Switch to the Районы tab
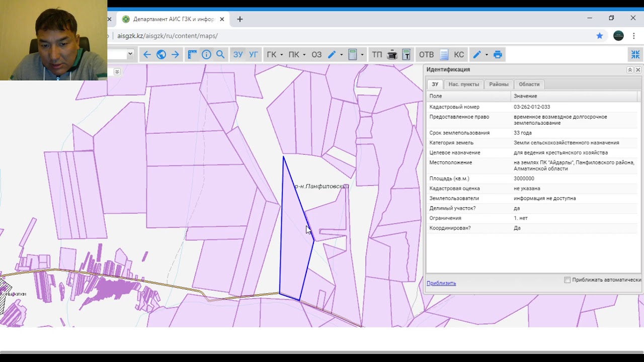 tap(499, 84)
